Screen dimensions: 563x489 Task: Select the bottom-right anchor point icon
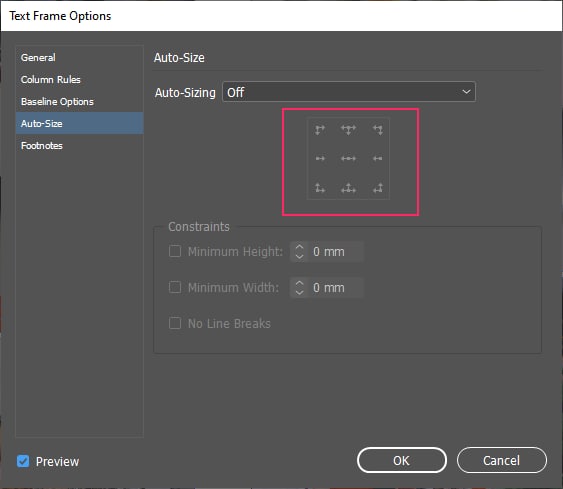point(377,188)
